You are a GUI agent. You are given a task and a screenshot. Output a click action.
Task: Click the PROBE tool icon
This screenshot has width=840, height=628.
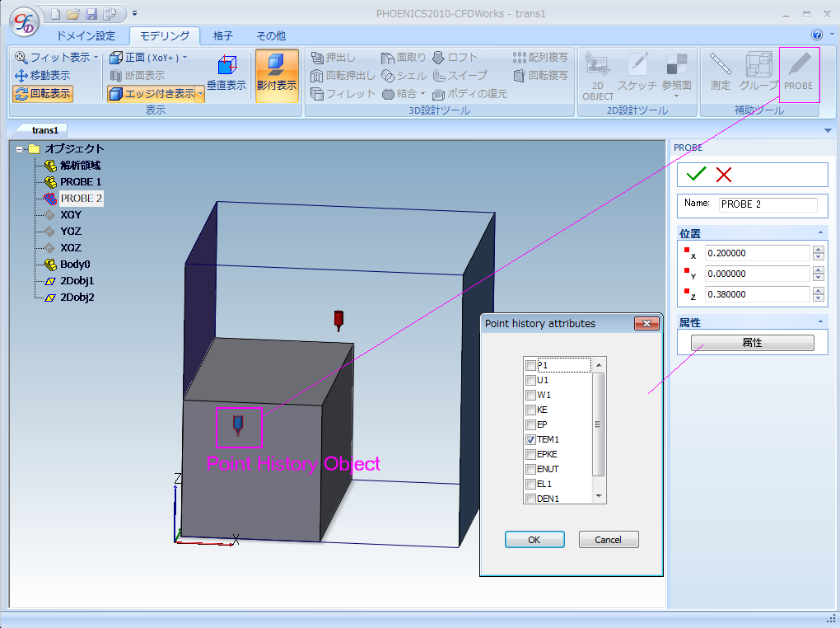coord(798,70)
